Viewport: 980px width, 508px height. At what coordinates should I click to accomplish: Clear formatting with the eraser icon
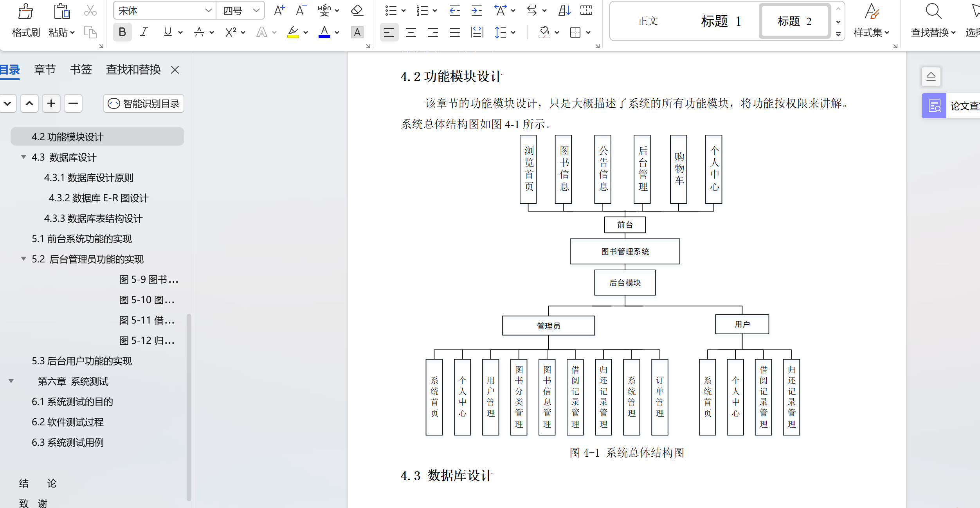(x=357, y=11)
